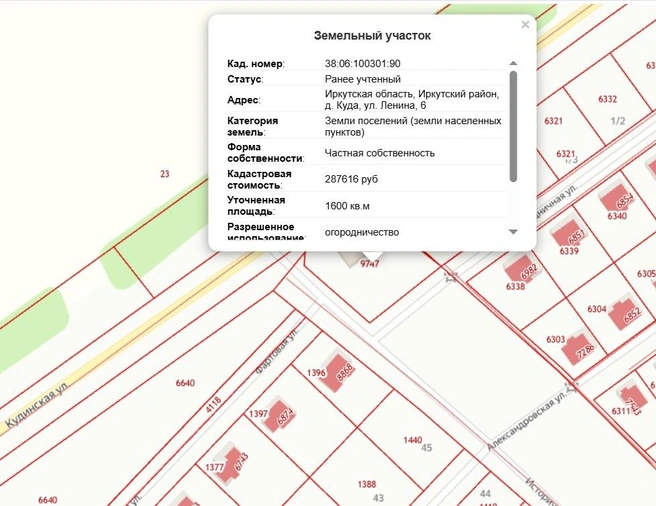Click parcel label 1440
The image size is (656, 506).
(413, 440)
